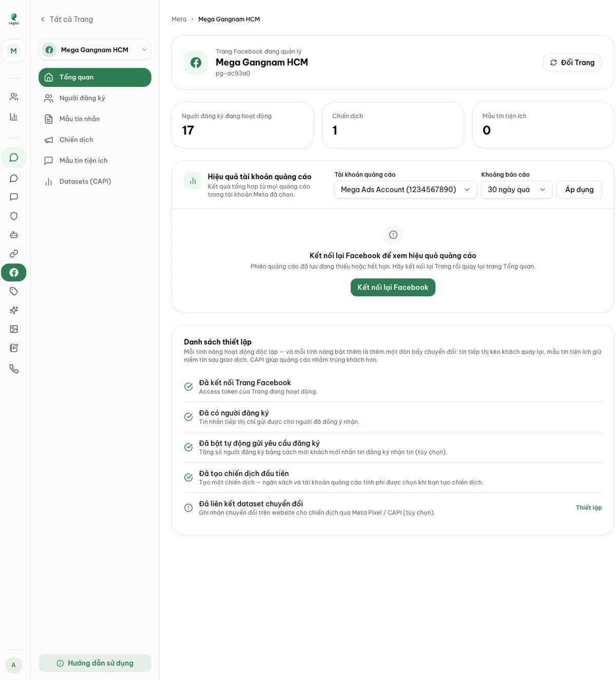Click the Khoảng báo cáo label
Screen dimensions: 616x680
pyautogui.click(x=505, y=175)
